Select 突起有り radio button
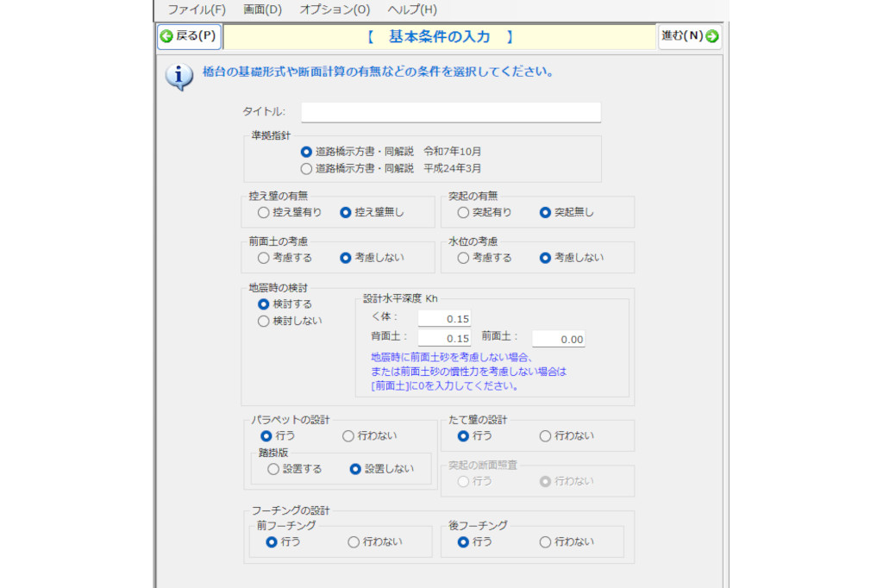 click(464, 212)
